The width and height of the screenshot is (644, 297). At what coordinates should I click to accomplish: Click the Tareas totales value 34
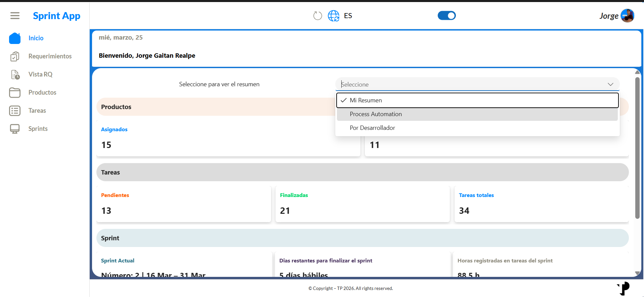464,211
